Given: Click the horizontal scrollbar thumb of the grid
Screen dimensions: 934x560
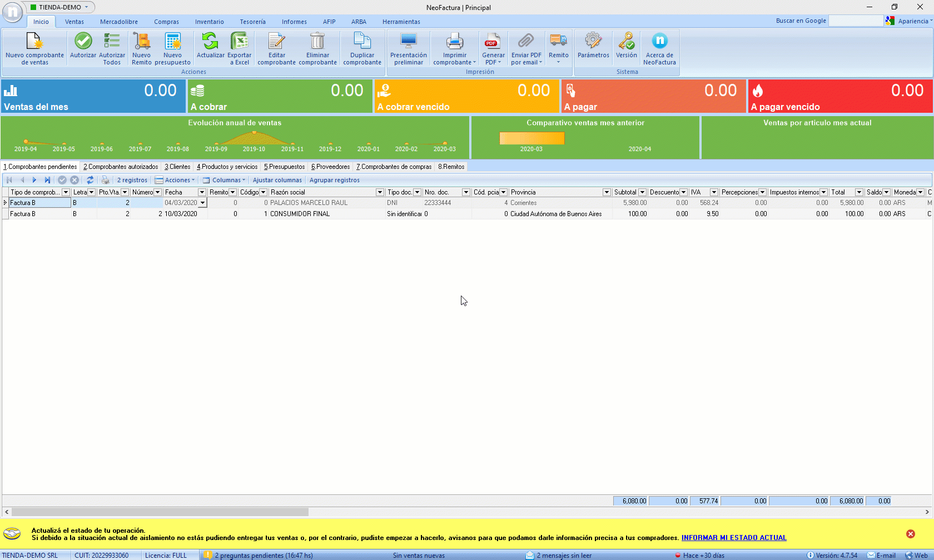Looking at the screenshot, I should tap(160, 512).
